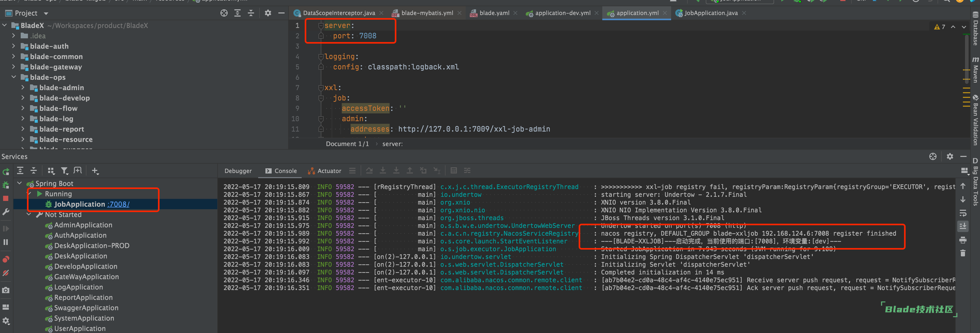Collapse the Spring Boot services node

click(x=19, y=183)
